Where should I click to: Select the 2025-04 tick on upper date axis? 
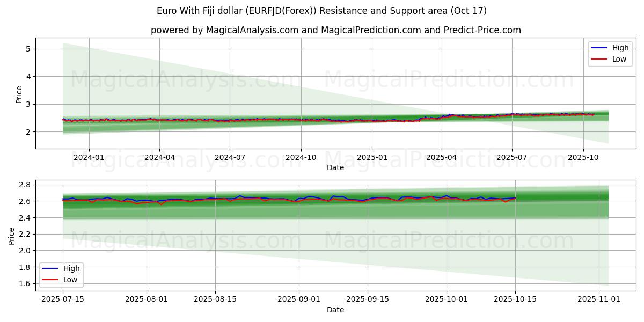click(442, 157)
